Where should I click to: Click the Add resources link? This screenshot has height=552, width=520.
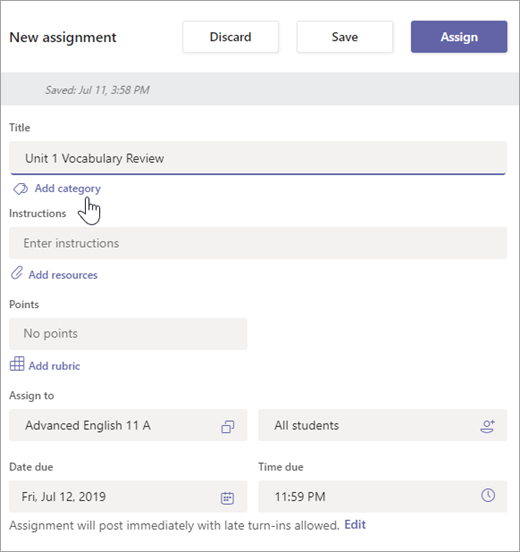click(x=63, y=275)
